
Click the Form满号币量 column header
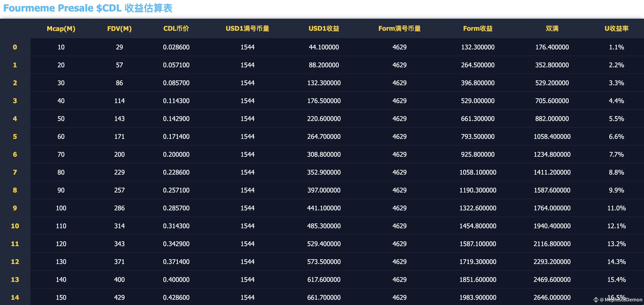400,29
